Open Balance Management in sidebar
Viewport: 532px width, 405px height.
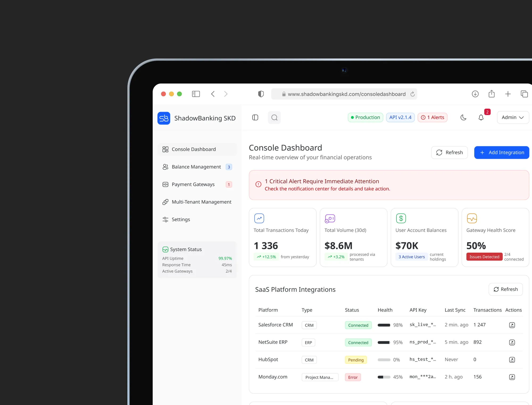[x=197, y=167]
